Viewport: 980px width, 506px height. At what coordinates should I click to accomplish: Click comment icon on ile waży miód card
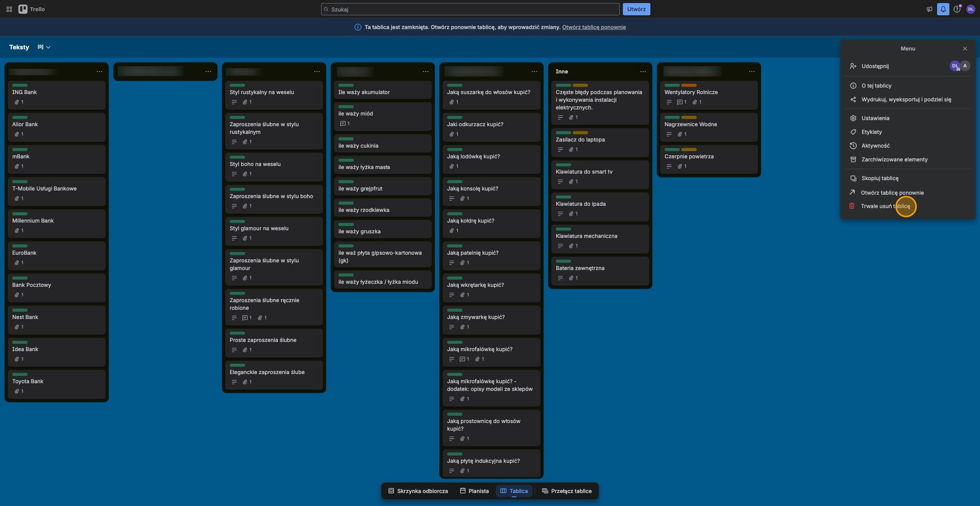[x=343, y=124]
